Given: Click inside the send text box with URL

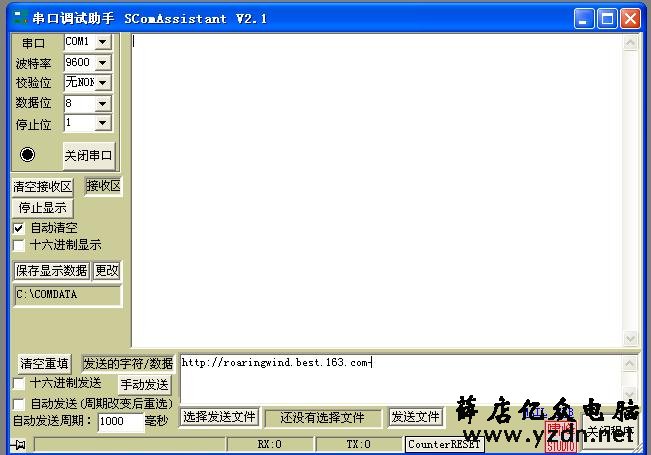Looking at the screenshot, I should coord(401,379).
